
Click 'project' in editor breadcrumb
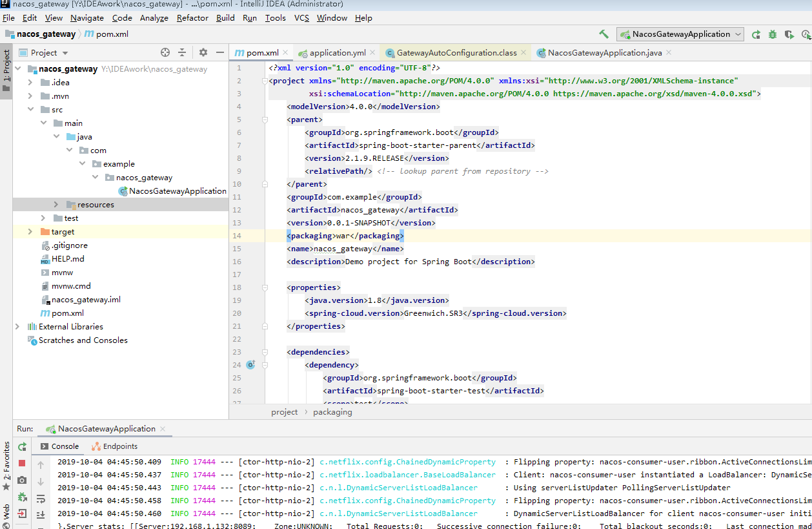[x=285, y=411]
